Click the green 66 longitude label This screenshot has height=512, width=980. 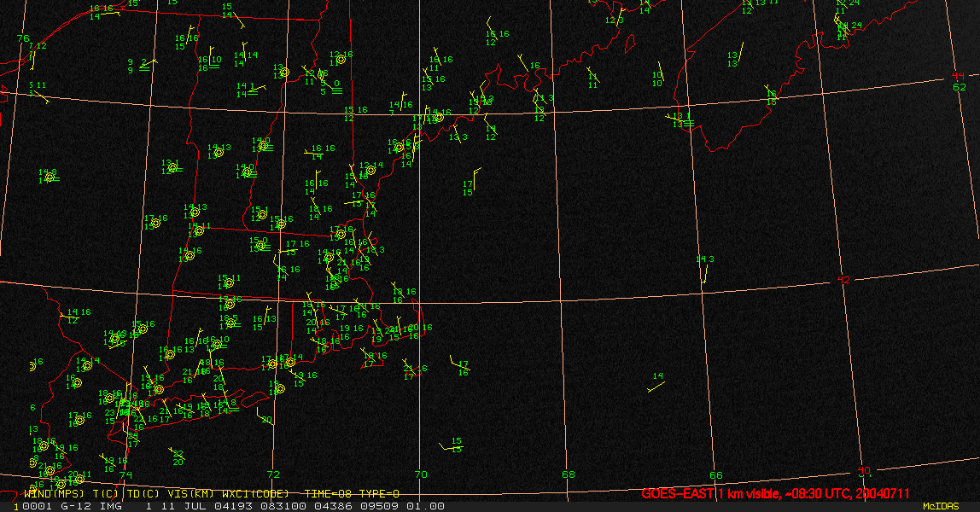[x=715, y=475]
